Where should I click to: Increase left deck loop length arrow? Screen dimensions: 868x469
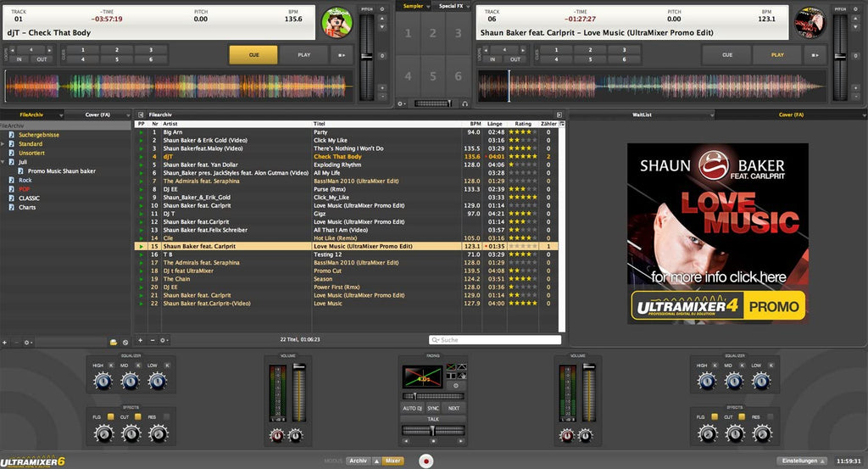tap(49, 50)
